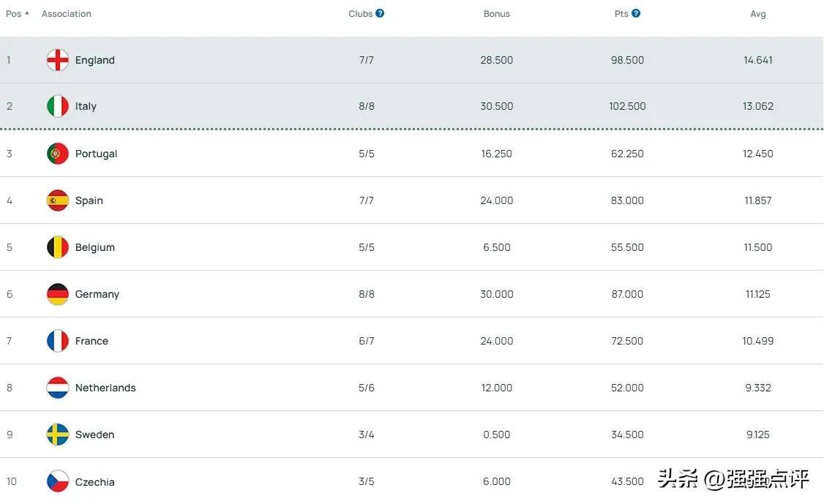Click the Netherlands flag icon

tap(58, 388)
